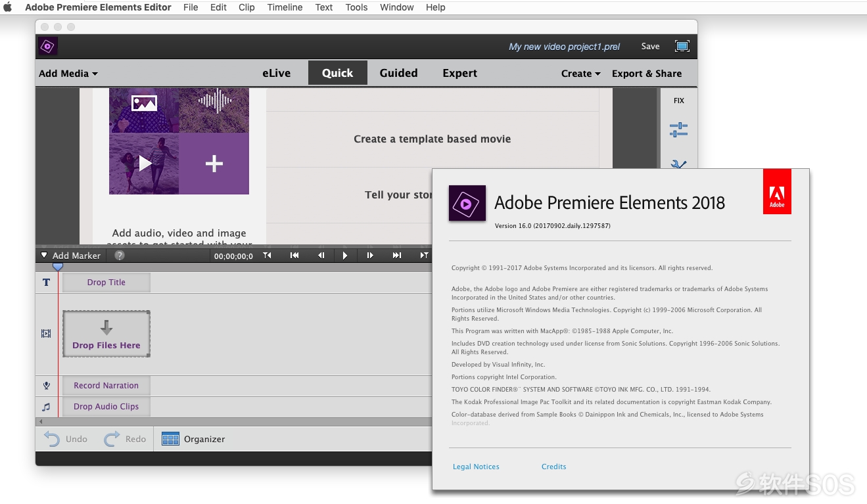867x504 pixels.
Task: Open Credits link in About dialog
Action: (x=553, y=467)
